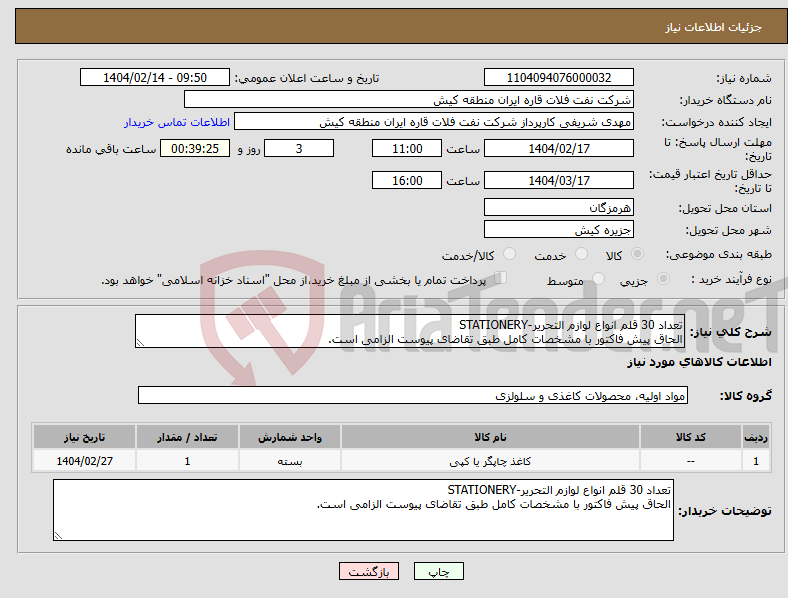This screenshot has height=598, width=788.
Task: Click the تعداد / مقدار column header
Action: [x=187, y=437]
